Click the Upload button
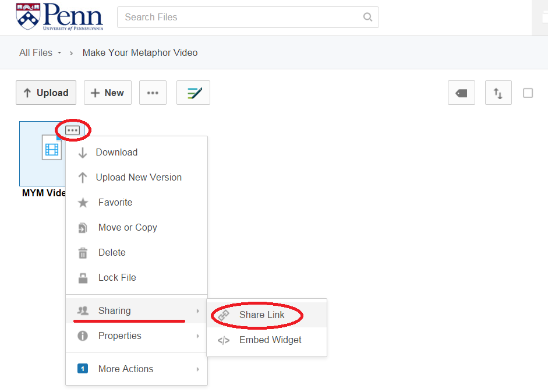 point(46,93)
